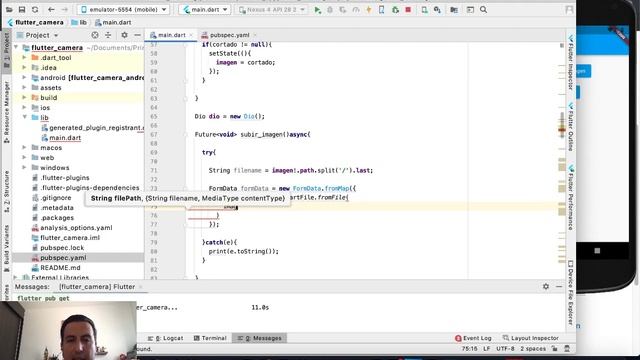Click the lib breadcrumb
The width and height of the screenshot is (640, 360).
79,22
